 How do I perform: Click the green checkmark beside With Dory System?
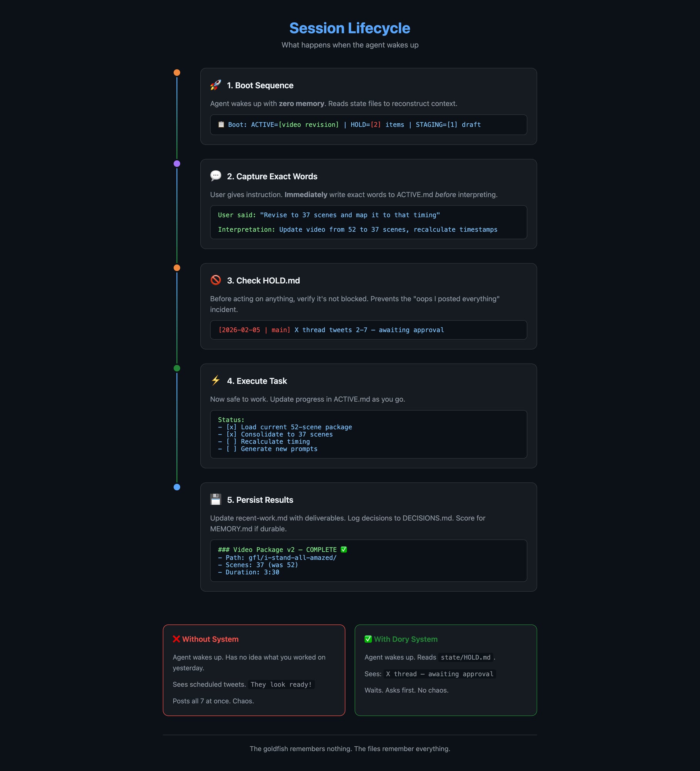(x=368, y=639)
